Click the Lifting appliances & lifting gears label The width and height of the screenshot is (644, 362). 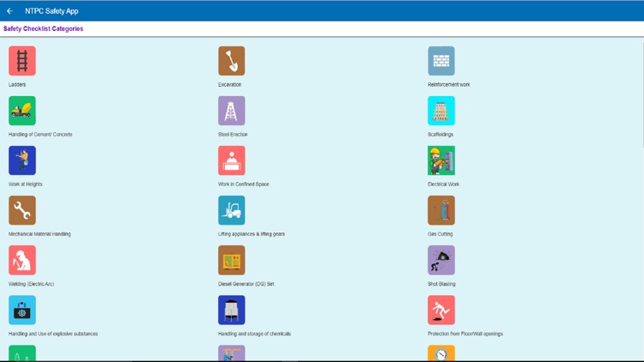point(252,234)
